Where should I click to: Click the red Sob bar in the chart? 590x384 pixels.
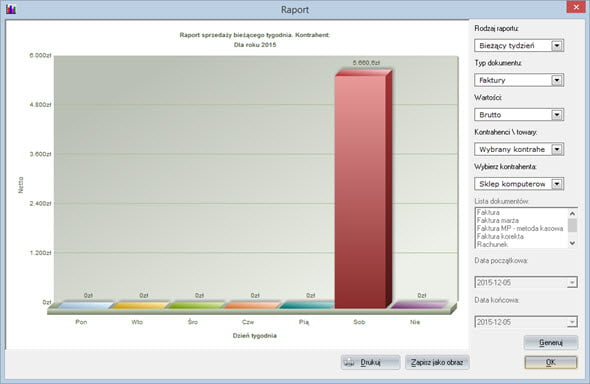click(363, 189)
